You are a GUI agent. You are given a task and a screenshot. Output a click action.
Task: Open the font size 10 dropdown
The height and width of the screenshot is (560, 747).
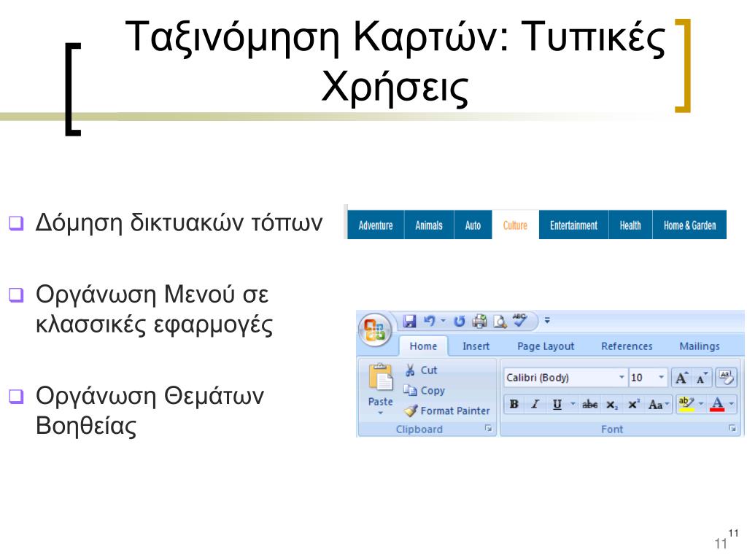pyautogui.click(x=661, y=377)
